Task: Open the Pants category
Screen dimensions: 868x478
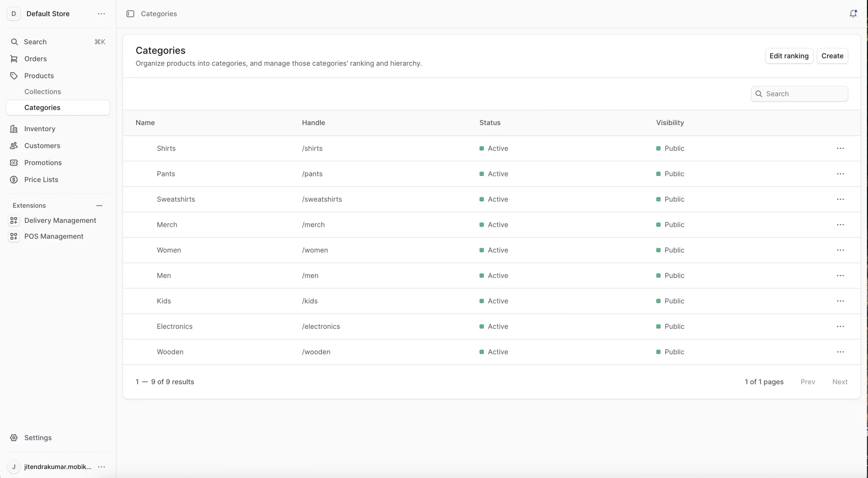Action: point(166,174)
